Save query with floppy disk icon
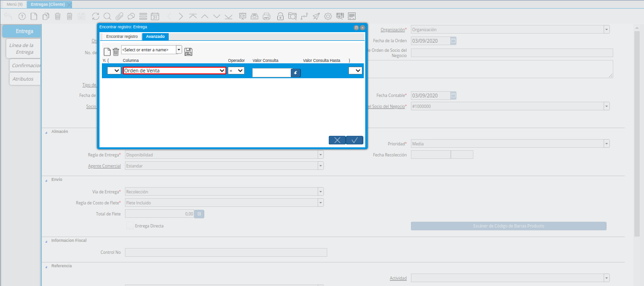Screen dimensions: 644x286 [188, 52]
